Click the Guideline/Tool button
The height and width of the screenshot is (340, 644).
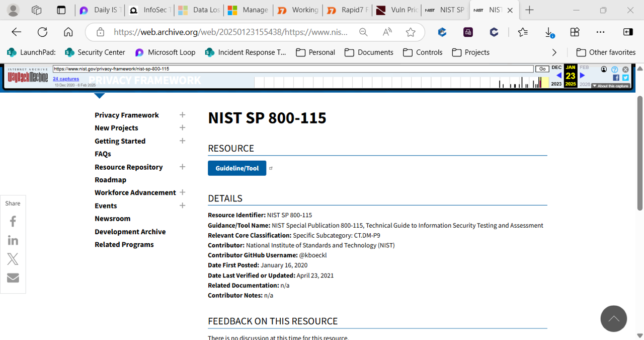(237, 168)
